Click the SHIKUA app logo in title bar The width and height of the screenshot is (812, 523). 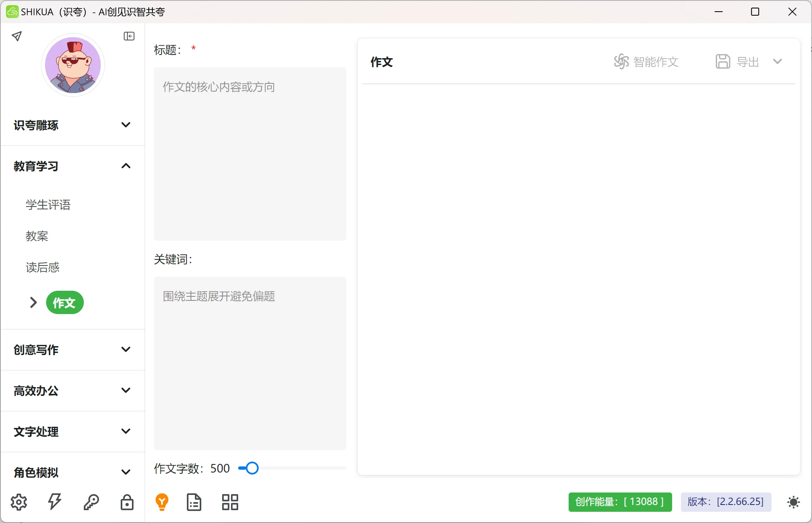(x=12, y=12)
